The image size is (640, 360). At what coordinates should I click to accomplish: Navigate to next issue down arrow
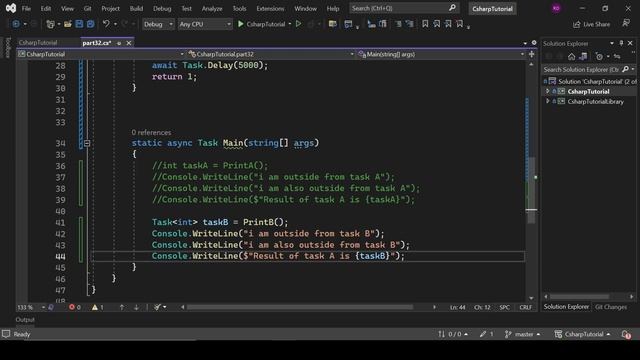136,307
